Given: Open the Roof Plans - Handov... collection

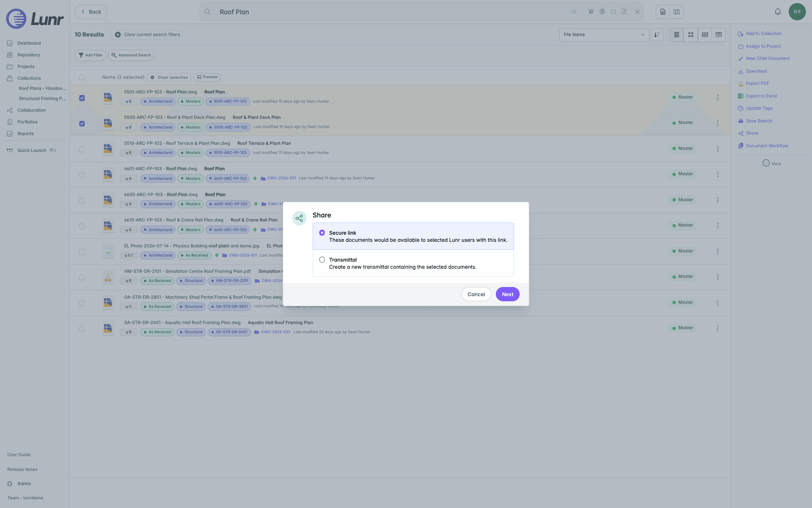Looking at the screenshot, I should pos(42,88).
